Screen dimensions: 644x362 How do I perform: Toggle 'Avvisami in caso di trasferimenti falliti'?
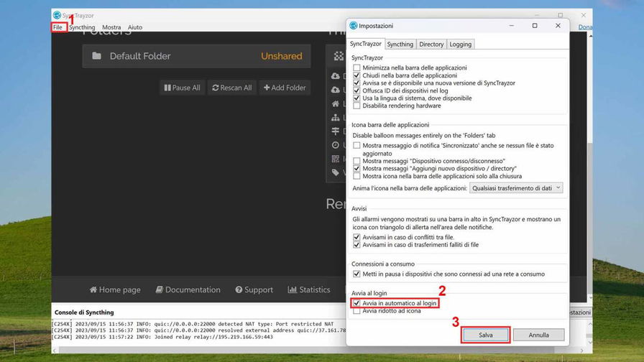pyautogui.click(x=356, y=245)
